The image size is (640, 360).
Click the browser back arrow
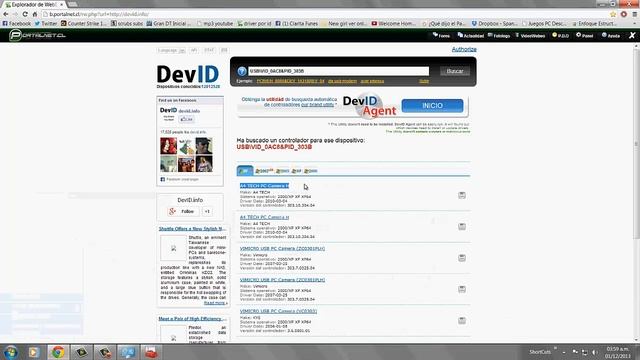coord(6,14)
